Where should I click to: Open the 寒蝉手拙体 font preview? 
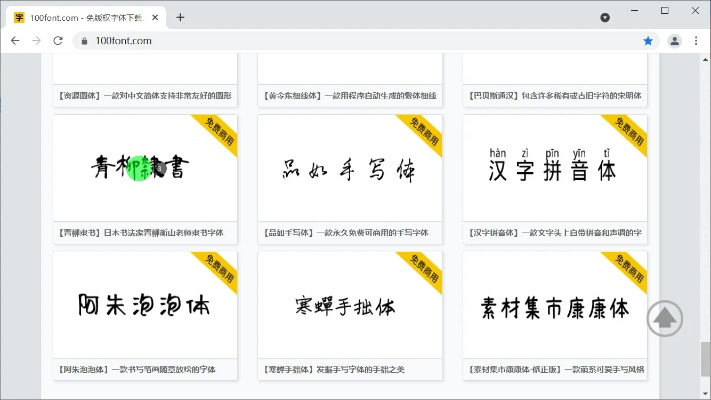point(350,305)
